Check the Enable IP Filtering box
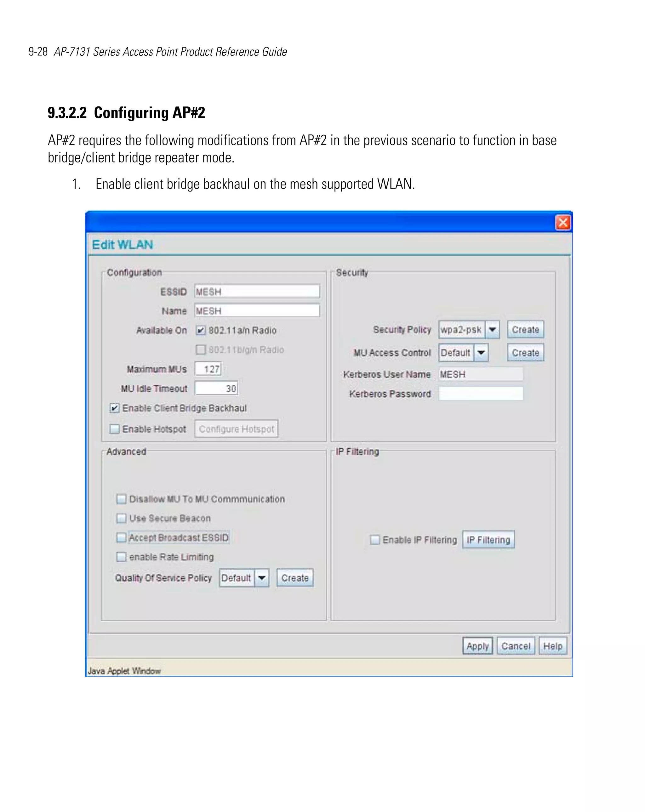Viewport: 645px width, 812px height. click(374, 540)
